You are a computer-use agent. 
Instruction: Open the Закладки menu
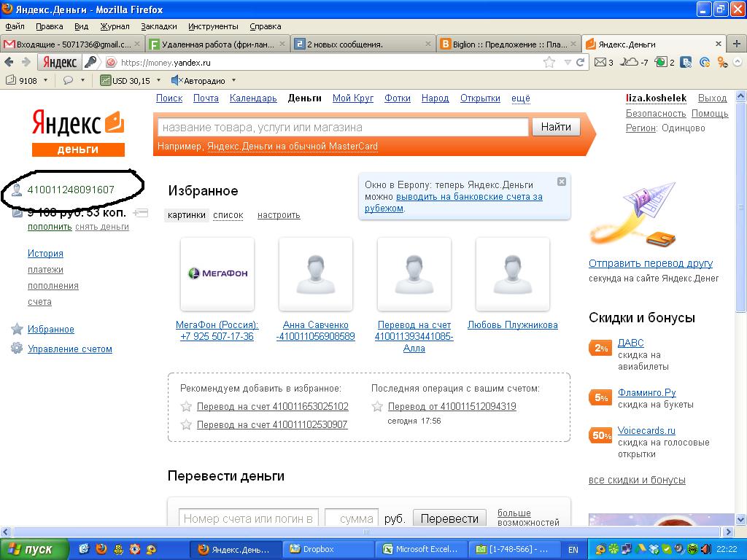[158, 26]
